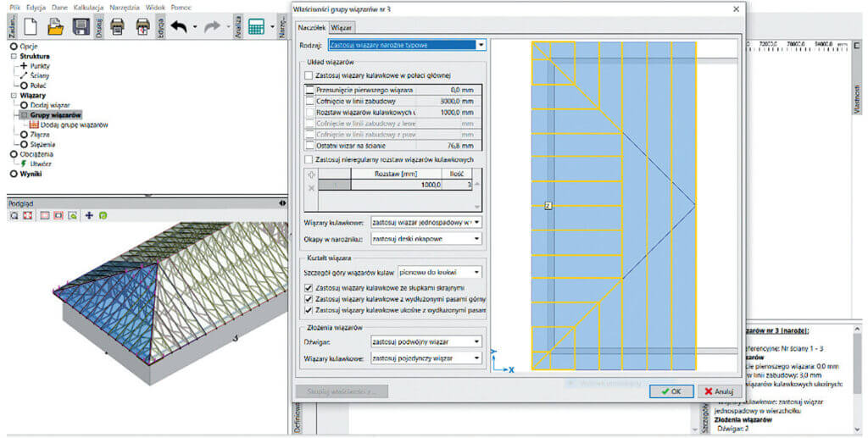Viewport: 868px width, 438px height.
Task: Select Wyniki tree item
Action: click(31, 174)
